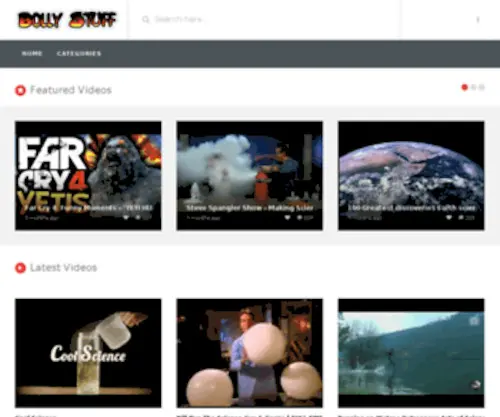Screen dimensions: 500x417
Task: Click views icon on Far Cry 4 card
Action: pos(138,218)
